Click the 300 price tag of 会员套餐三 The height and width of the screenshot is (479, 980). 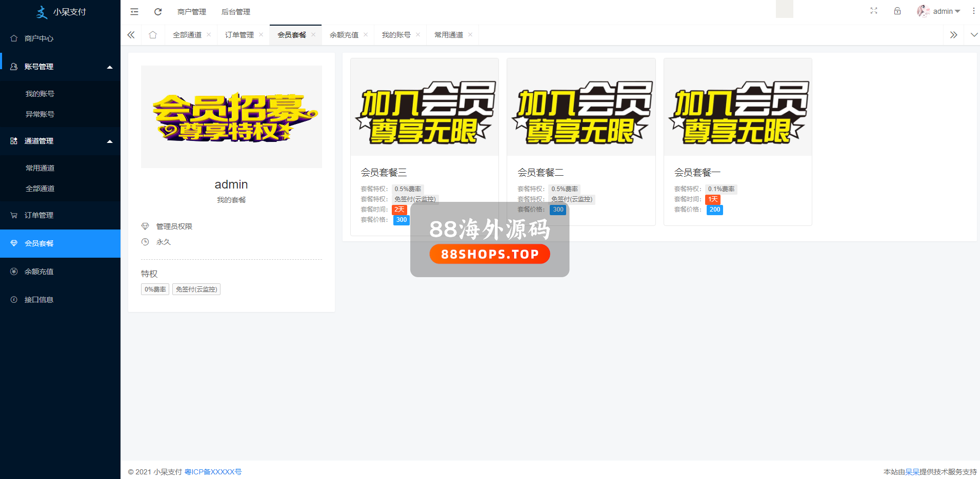[402, 220]
